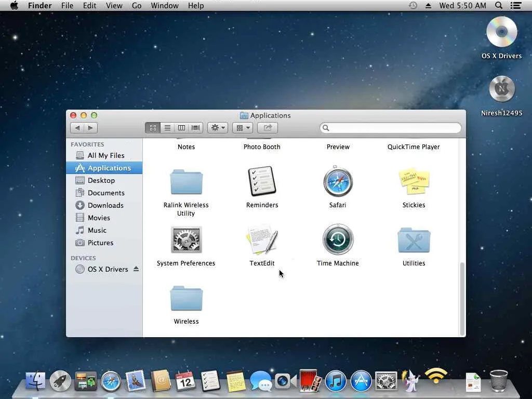Image resolution: width=532 pixels, height=399 pixels.
Task: Go back in Finder window
Action: pos(77,128)
